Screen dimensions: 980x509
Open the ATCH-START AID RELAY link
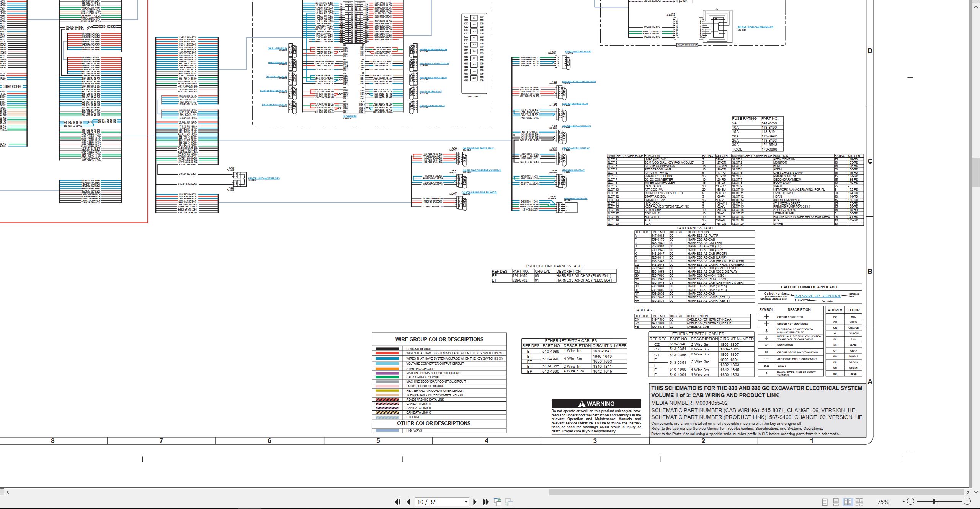pyautogui.click(x=575, y=104)
